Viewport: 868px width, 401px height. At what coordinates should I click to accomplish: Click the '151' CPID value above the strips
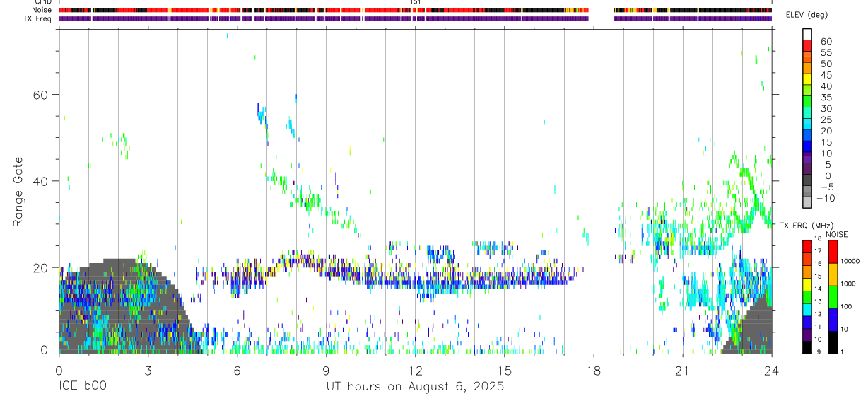point(415,2)
